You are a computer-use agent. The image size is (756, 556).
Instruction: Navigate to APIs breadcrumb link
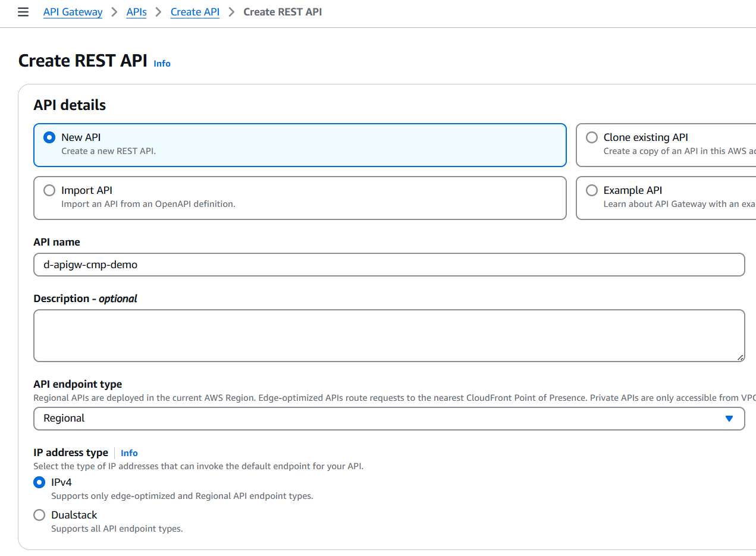tap(136, 12)
